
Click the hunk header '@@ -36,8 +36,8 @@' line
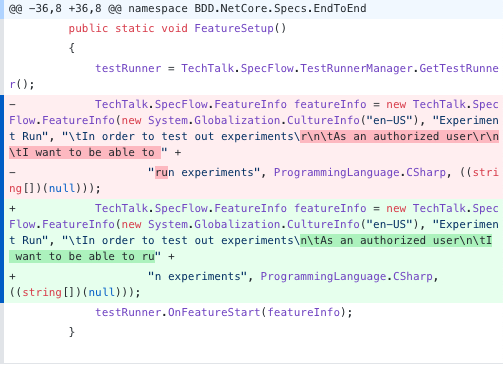pos(252,8)
